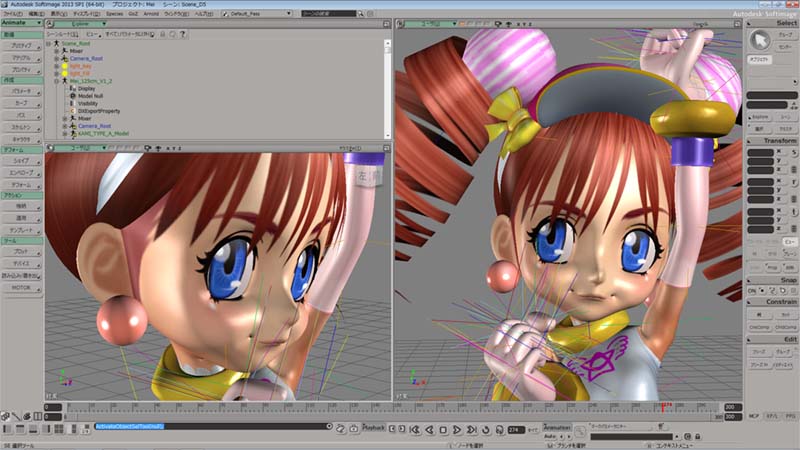The image size is (800, 450).
Task: Click the camera snapshot icon beside Playback
Action: click(354, 429)
